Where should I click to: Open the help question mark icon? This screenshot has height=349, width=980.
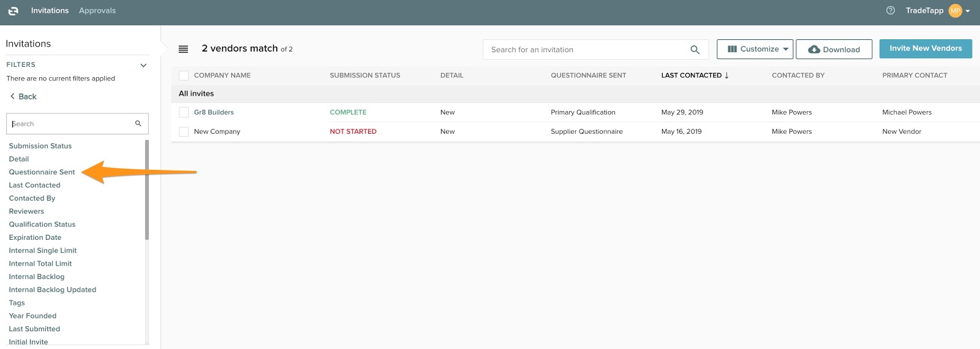click(891, 10)
